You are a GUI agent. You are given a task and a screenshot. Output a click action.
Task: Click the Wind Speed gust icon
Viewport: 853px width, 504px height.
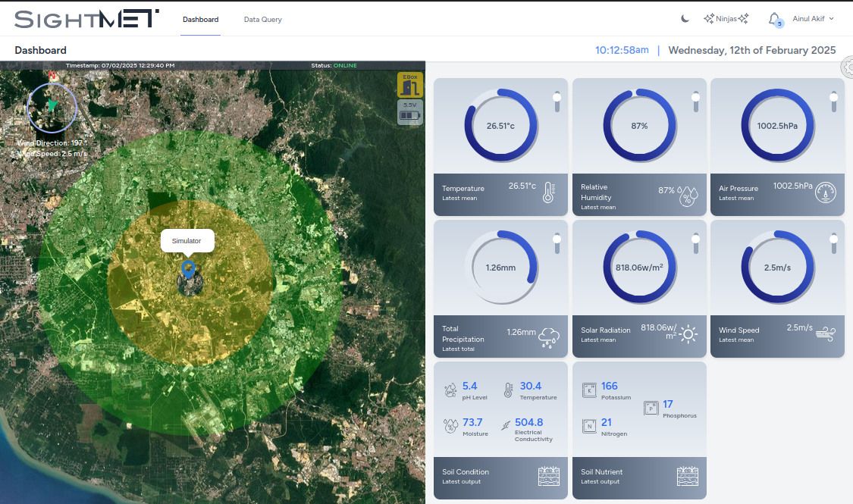pyautogui.click(x=826, y=333)
